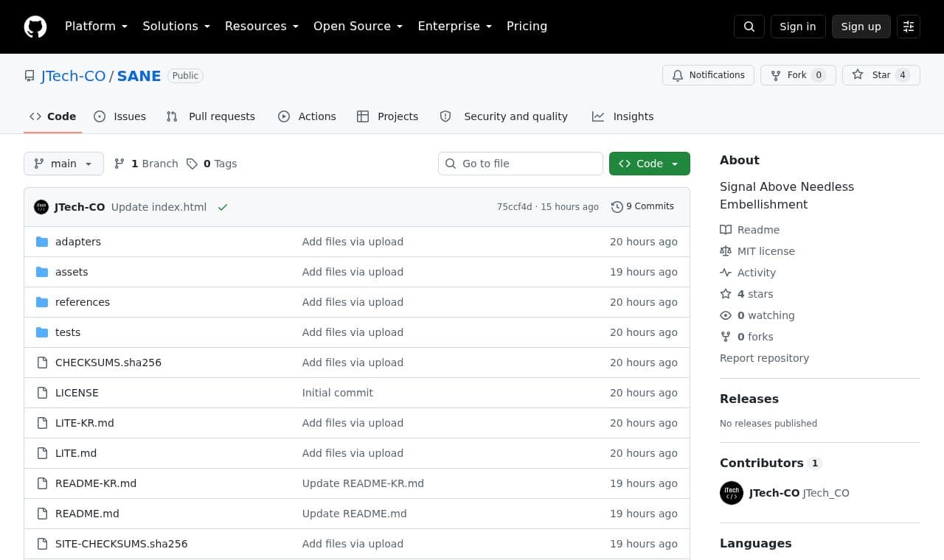Click the assets folder icon
This screenshot has width=944, height=560.
42,272
